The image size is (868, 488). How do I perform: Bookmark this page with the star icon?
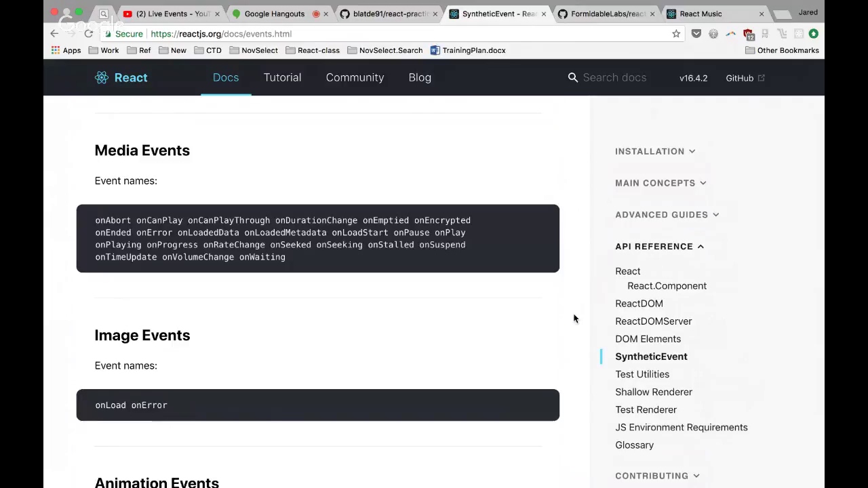coord(676,34)
